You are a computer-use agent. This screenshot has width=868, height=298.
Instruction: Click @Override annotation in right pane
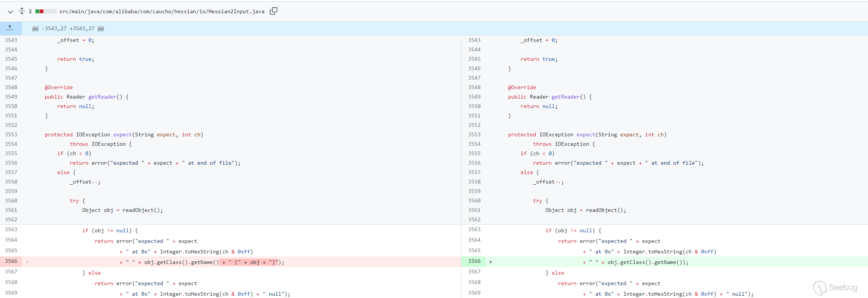pyautogui.click(x=522, y=88)
